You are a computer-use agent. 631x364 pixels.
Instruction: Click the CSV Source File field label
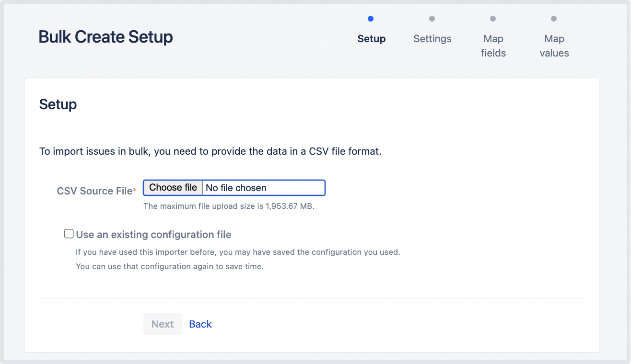(94, 191)
